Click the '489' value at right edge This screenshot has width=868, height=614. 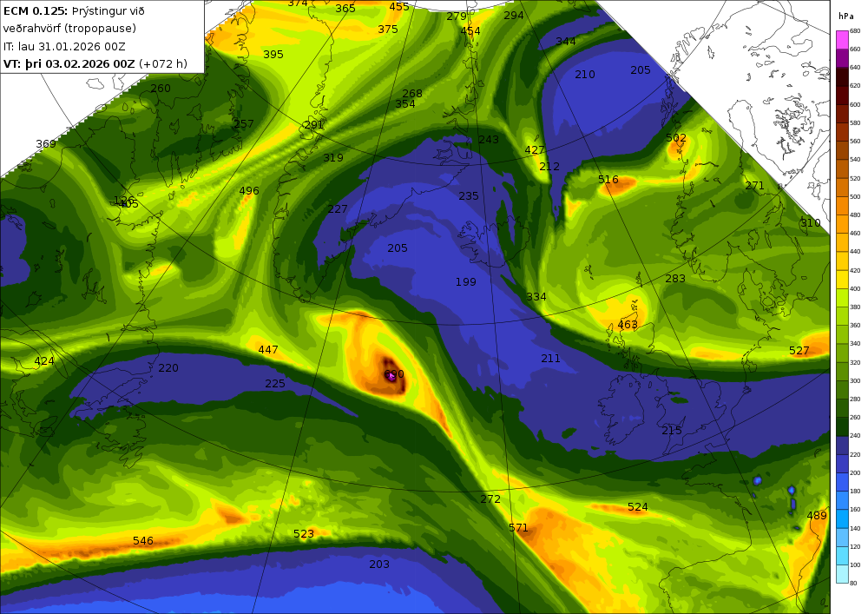817,516
